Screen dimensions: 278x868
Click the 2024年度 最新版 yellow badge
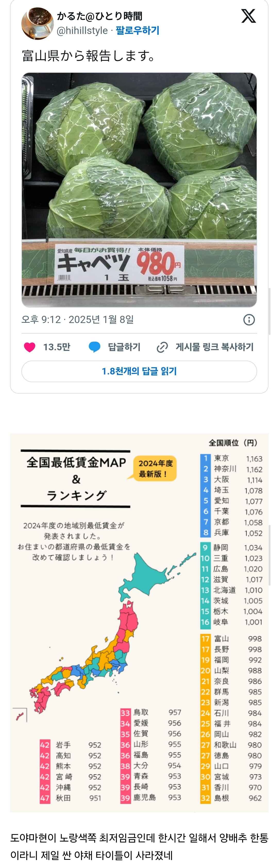click(155, 468)
